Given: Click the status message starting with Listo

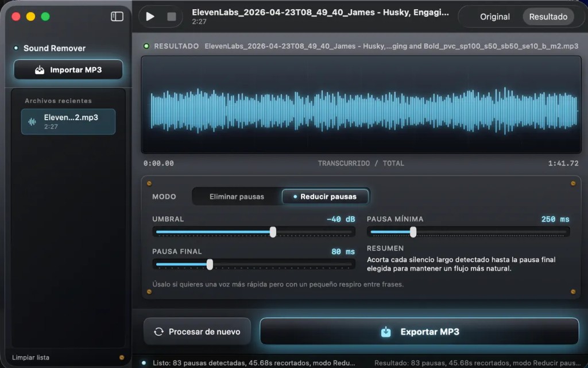Looking at the screenshot, I should click(x=254, y=363).
